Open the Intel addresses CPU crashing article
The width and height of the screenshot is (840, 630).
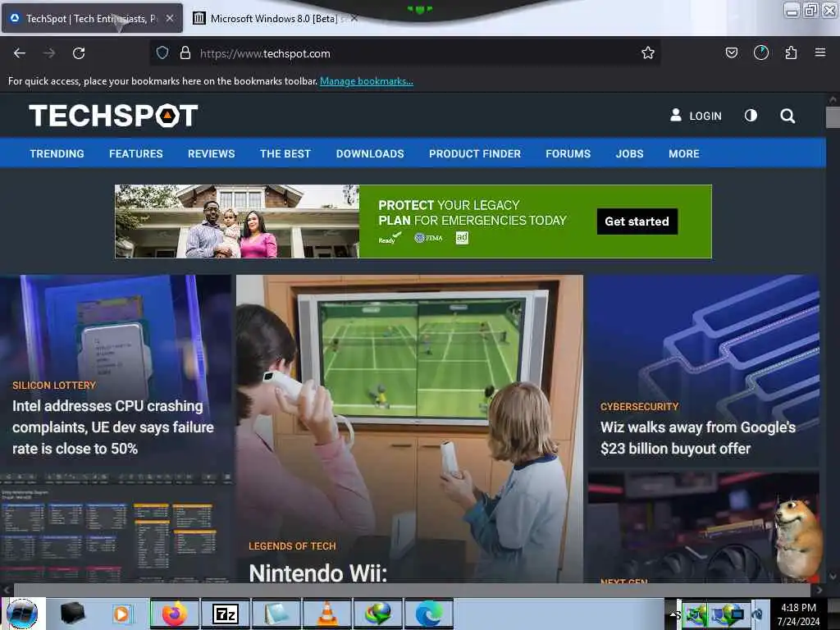point(113,427)
